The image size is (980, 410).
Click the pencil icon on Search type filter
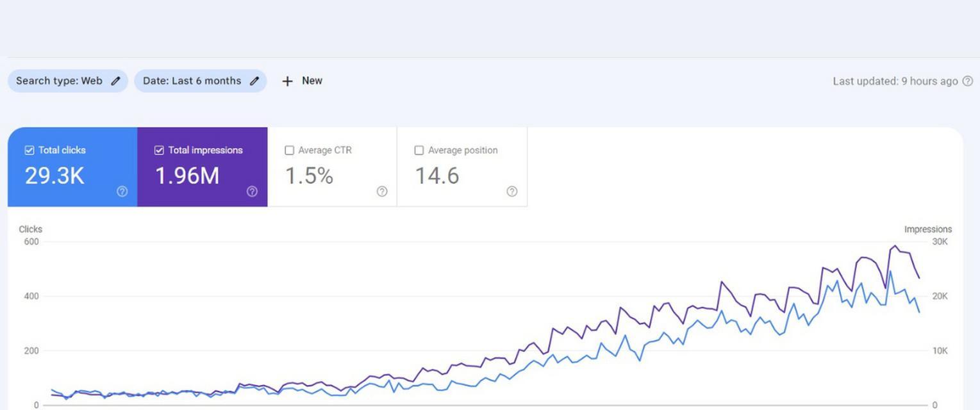click(x=115, y=81)
